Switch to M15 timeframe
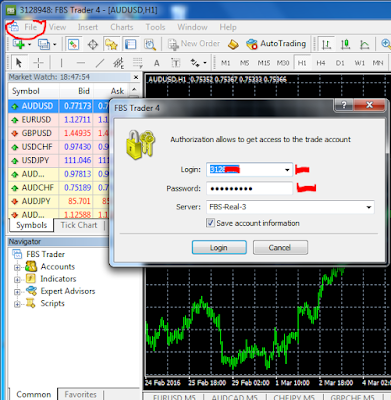The image size is (391, 400). (264, 63)
